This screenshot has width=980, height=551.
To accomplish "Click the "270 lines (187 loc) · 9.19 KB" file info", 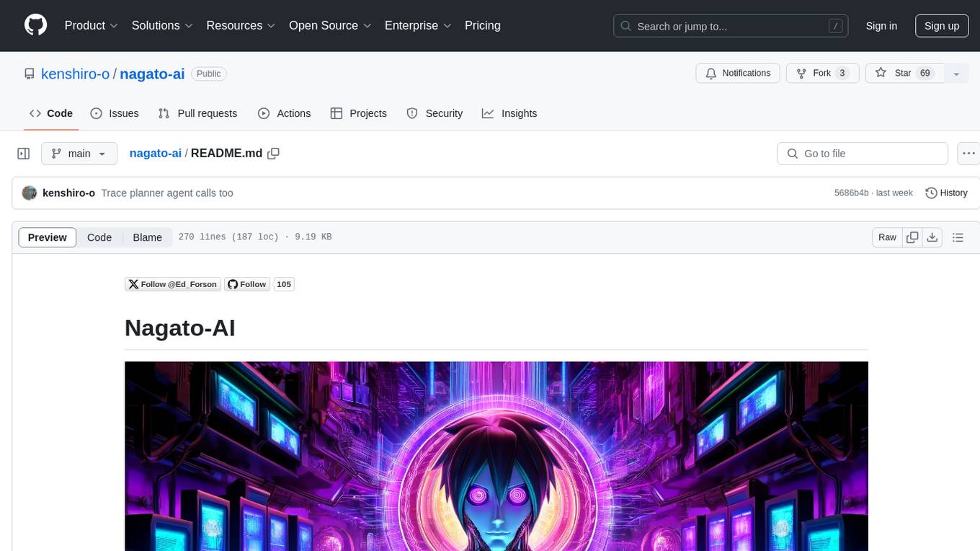I will pyautogui.click(x=255, y=237).
